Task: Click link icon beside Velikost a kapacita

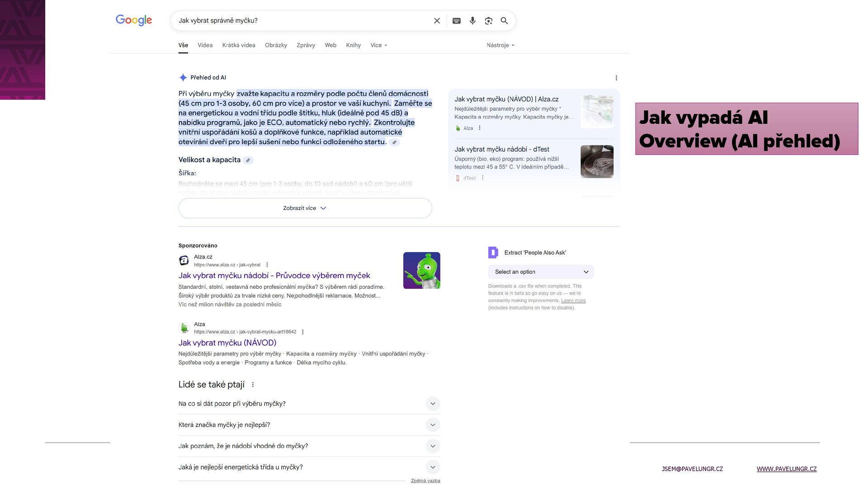Action: click(248, 160)
